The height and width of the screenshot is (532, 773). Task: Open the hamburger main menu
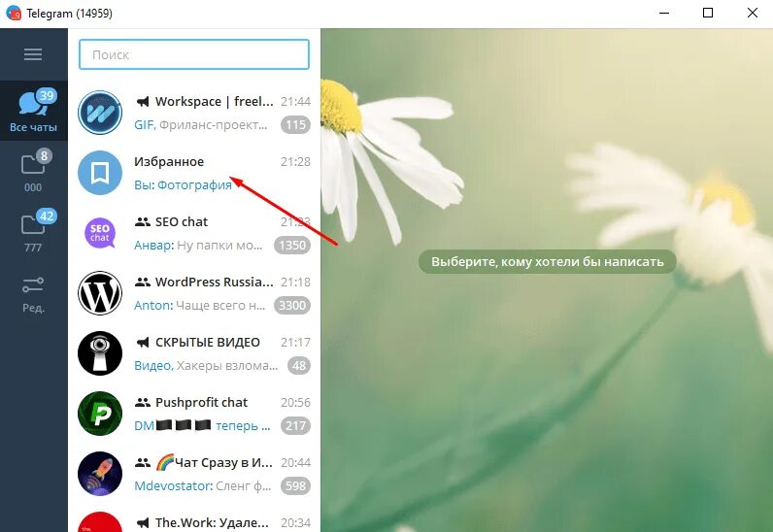pos(33,54)
